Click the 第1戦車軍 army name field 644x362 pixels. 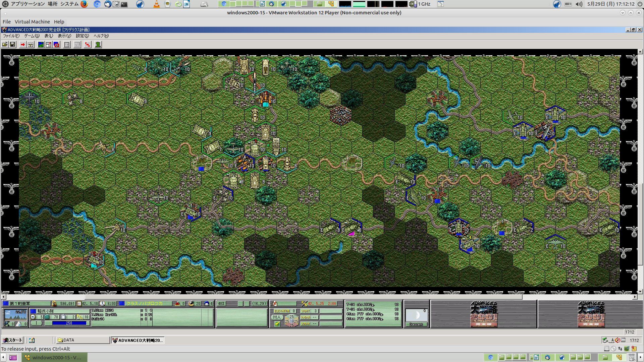coord(30,304)
